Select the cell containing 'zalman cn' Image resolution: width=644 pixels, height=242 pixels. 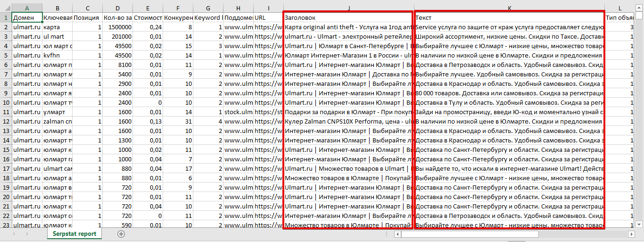point(57,121)
